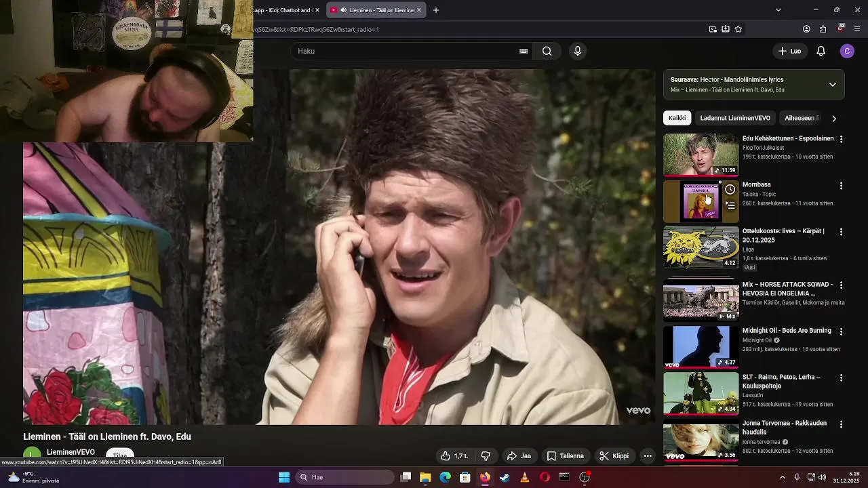The image size is (868, 488).
Task: Open options for Midnight Oil - Beds Are Burning
Action: 842,331
